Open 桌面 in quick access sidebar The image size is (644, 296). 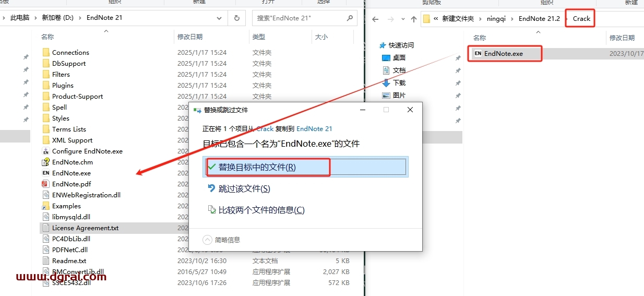point(399,58)
